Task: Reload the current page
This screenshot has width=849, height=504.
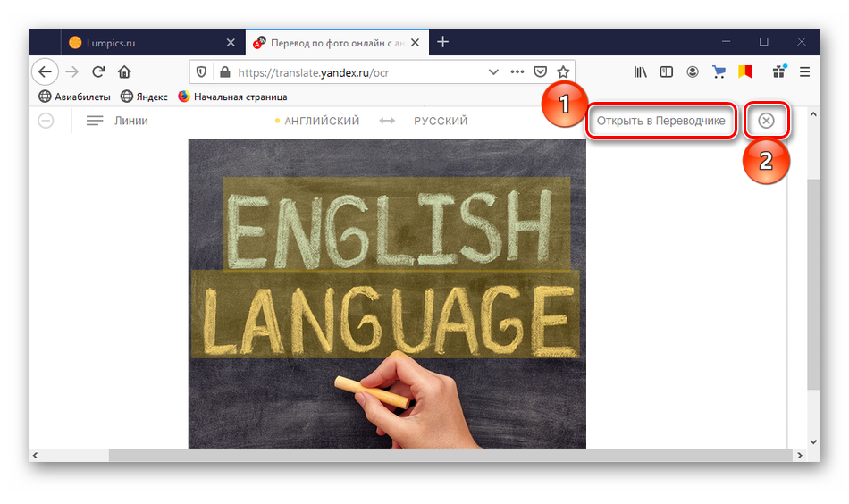Action: coord(98,72)
